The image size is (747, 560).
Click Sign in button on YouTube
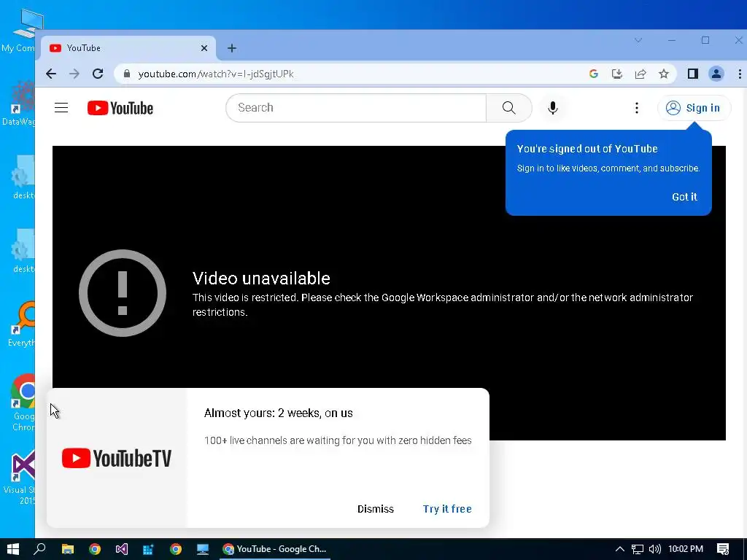694,108
